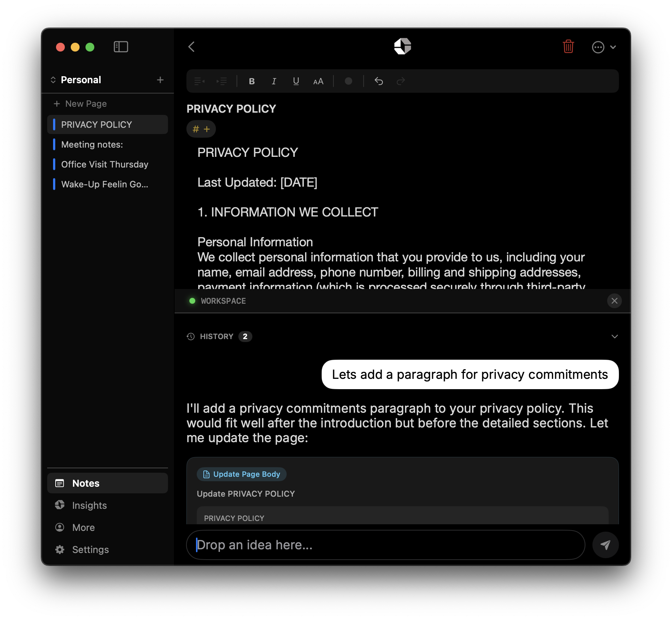
Task: Click the 1. INFORMATION WE COLLECT heading
Action: (x=288, y=212)
